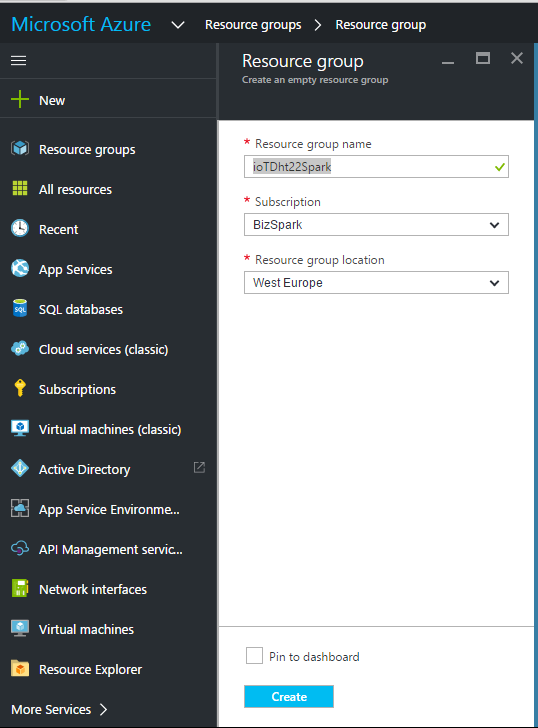The width and height of the screenshot is (538, 728).
Task: Click the New label in sidebar
Action: [52, 100]
